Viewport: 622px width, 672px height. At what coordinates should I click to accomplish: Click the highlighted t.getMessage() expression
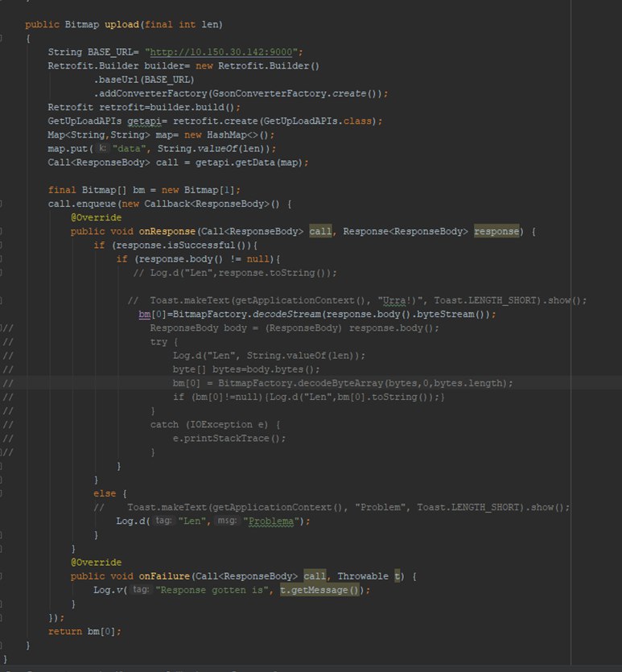[x=319, y=590]
